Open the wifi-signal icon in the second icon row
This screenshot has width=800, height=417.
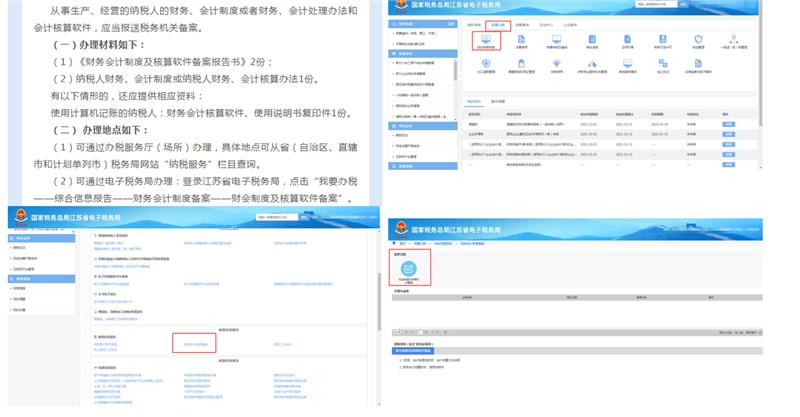(x=556, y=64)
